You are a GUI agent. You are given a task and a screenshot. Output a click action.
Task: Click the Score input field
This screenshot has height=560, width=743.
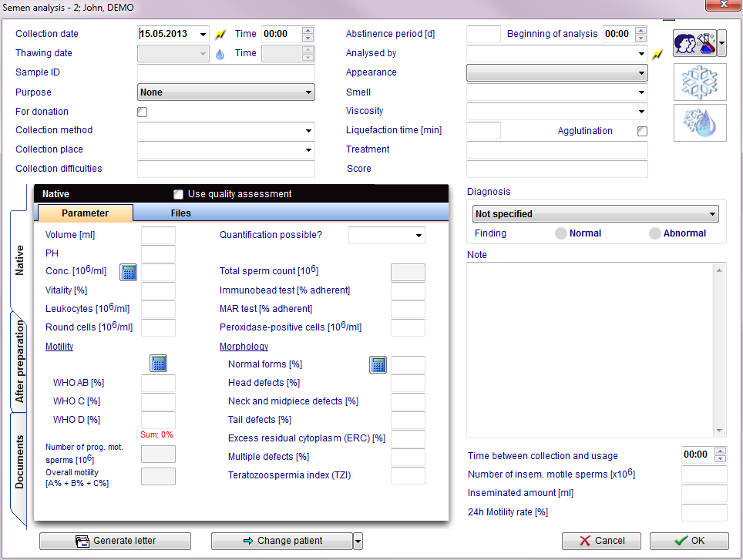point(556,169)
